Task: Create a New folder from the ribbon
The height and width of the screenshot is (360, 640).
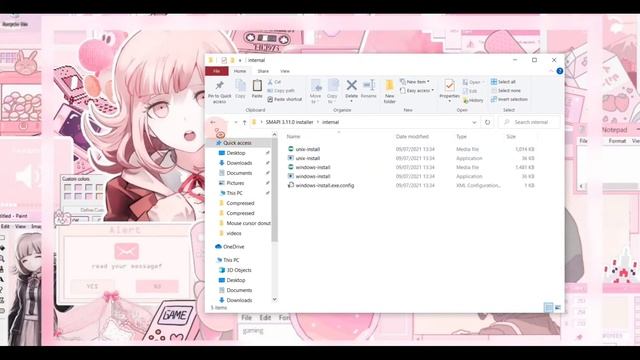Action: (x=390, y=91)
